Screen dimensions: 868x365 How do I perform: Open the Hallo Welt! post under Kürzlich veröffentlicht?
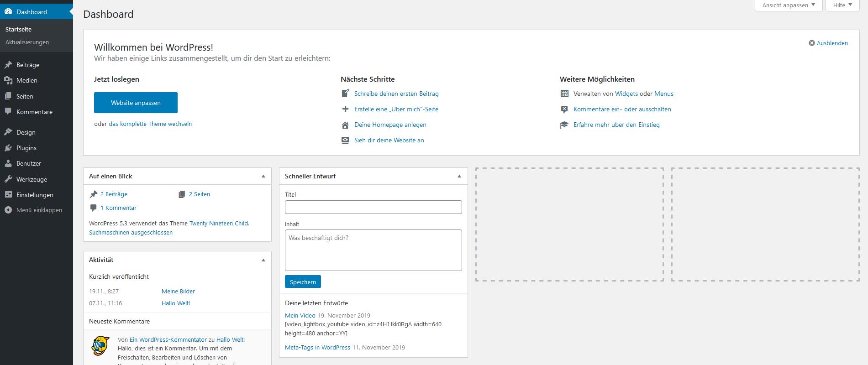click(176, 303)
